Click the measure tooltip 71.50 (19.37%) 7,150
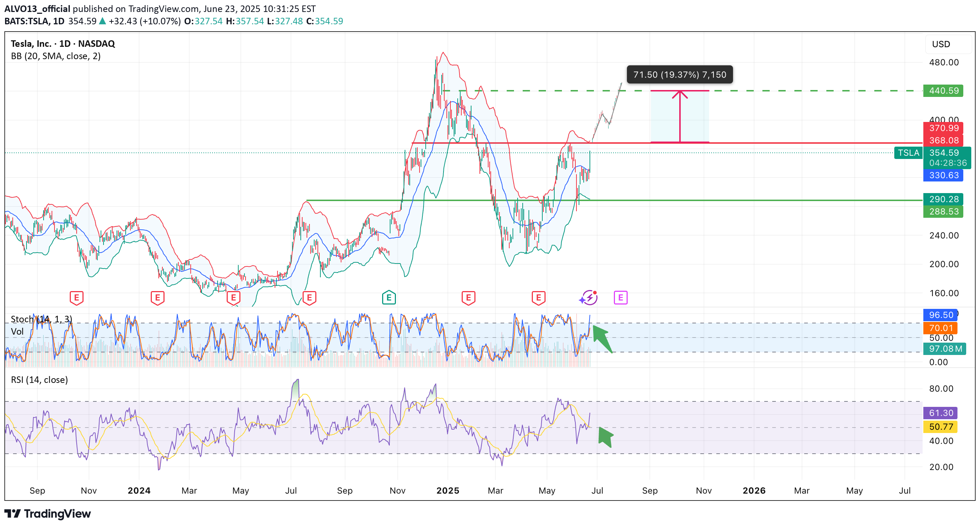This screenshot has height=527, width=980. coord(680,74)
